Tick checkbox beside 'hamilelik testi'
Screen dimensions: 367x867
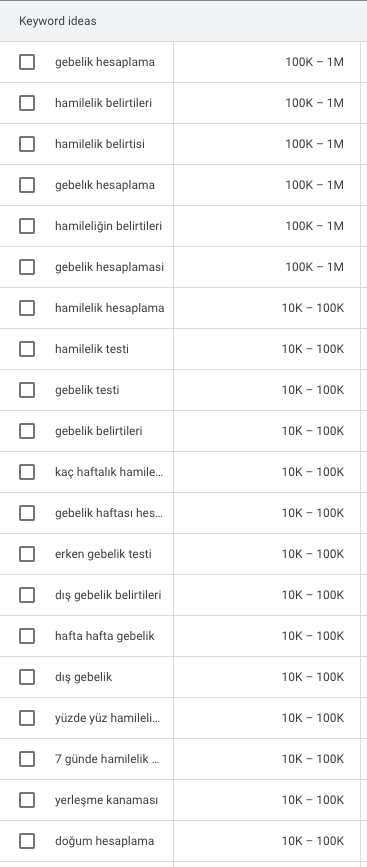[x=27, y=349]
